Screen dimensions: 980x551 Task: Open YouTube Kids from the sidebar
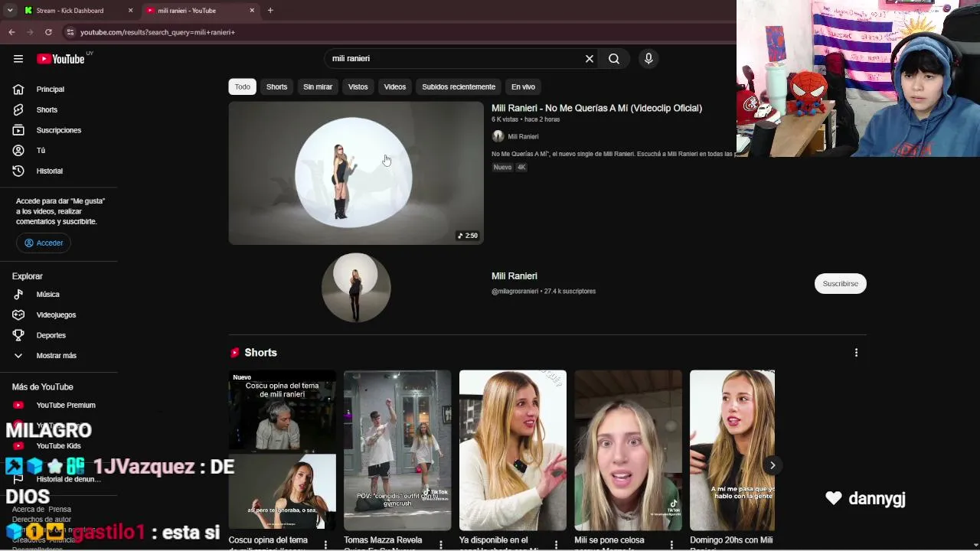click(x=59, y=445)
